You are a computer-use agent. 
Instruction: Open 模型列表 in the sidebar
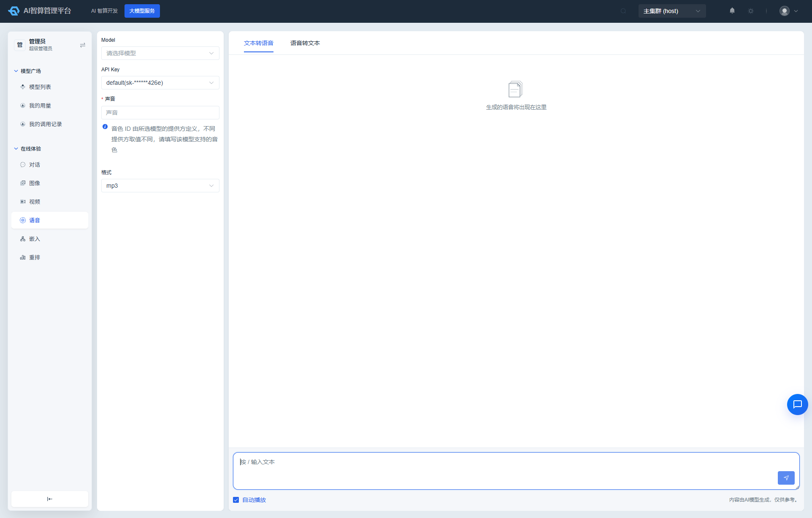[50, 87]
